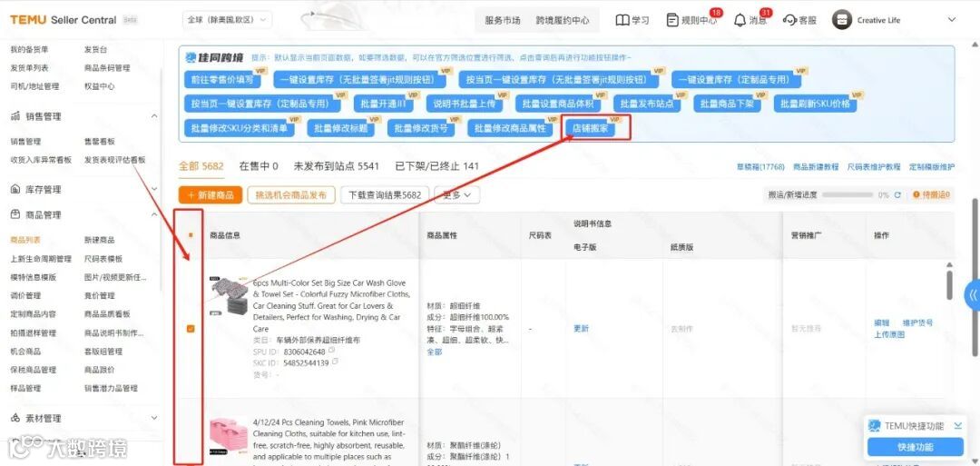Image resolution: width=980 pixels, height=466 pixels.
Task: Open the 尺码表维护教程 link
Action: [874, 167]
